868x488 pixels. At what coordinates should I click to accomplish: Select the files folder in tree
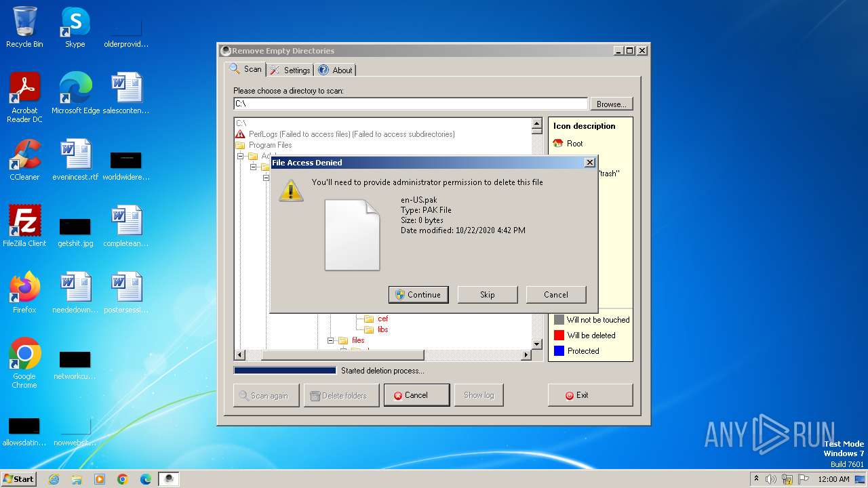pos(358,340)
